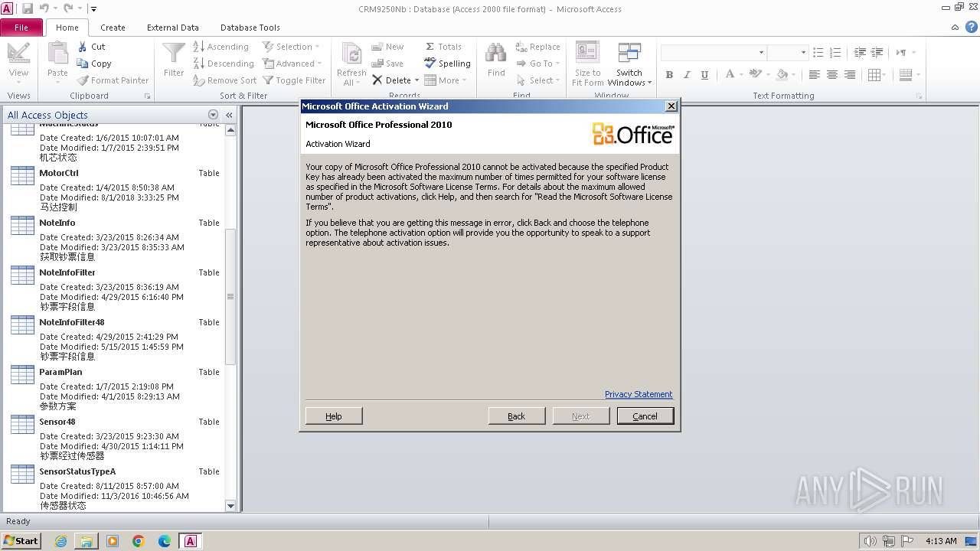This screenshot has height=551, width=980.
Task: Collapse the navigation pane shutter
Action: coord(229,115)
